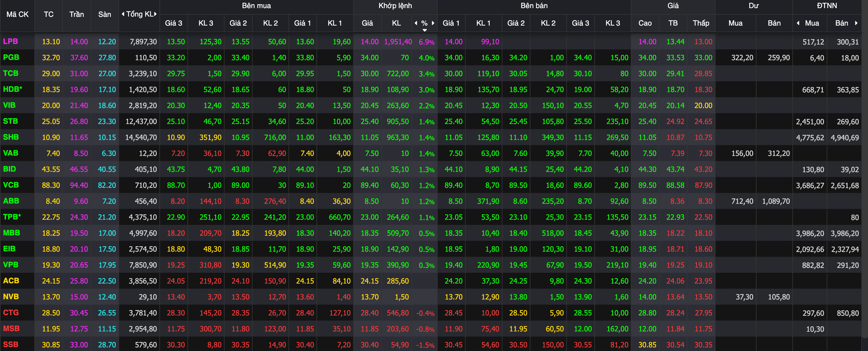868x351 pixels.
Task: Open VIB stock ticker
Action: [9, 105]
